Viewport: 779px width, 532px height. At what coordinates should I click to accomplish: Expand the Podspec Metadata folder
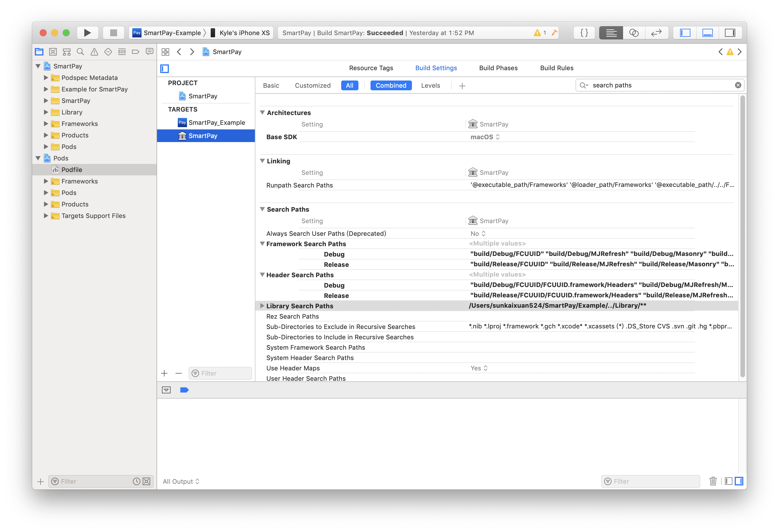point(46,78)
